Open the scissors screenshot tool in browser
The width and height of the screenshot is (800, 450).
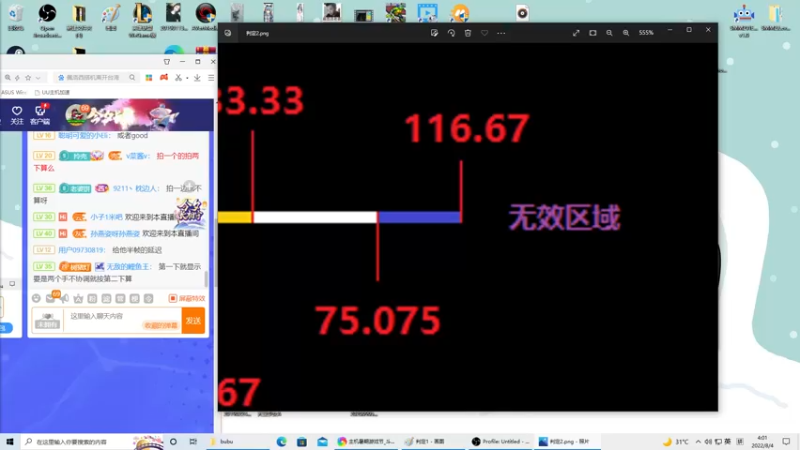pos(178,78)
